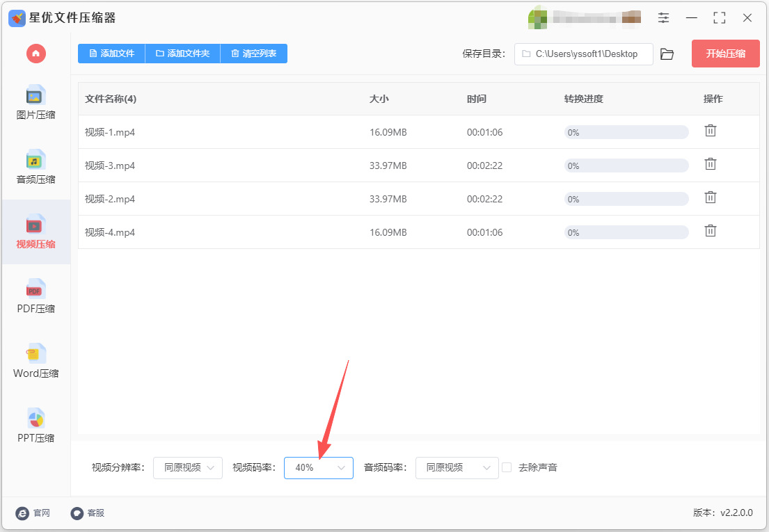769x532 pixels.
Task: Select file name 视频-2.mp4
Action: (110, 199)
